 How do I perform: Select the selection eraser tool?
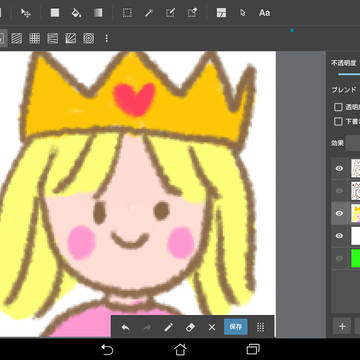tap(192, 13)
